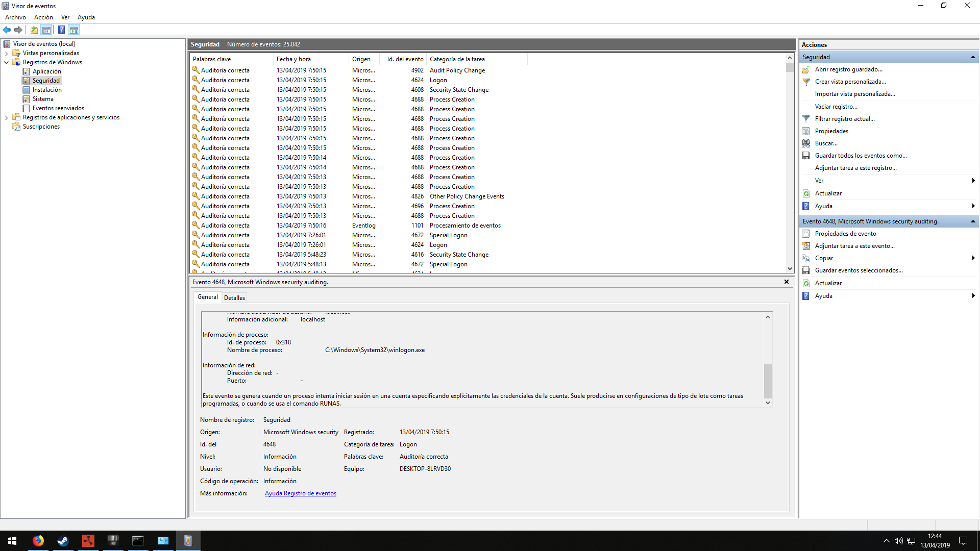
Task: Toggle the action pane toolbar icon
Action: pyautogui.click(x=74, y=30)
